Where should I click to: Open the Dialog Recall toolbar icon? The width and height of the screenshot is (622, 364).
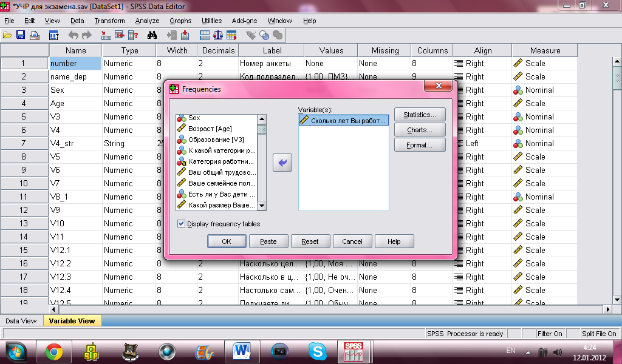[x=53, y=35]
